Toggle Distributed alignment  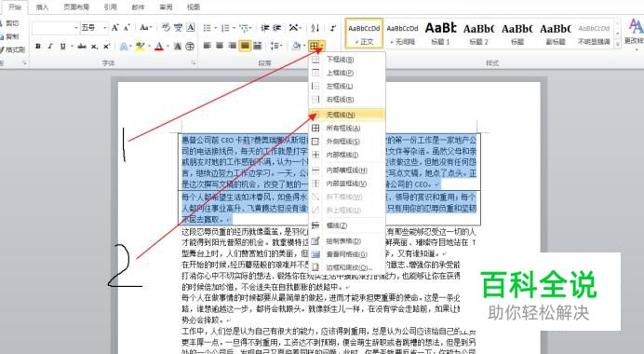click(258, 46)
